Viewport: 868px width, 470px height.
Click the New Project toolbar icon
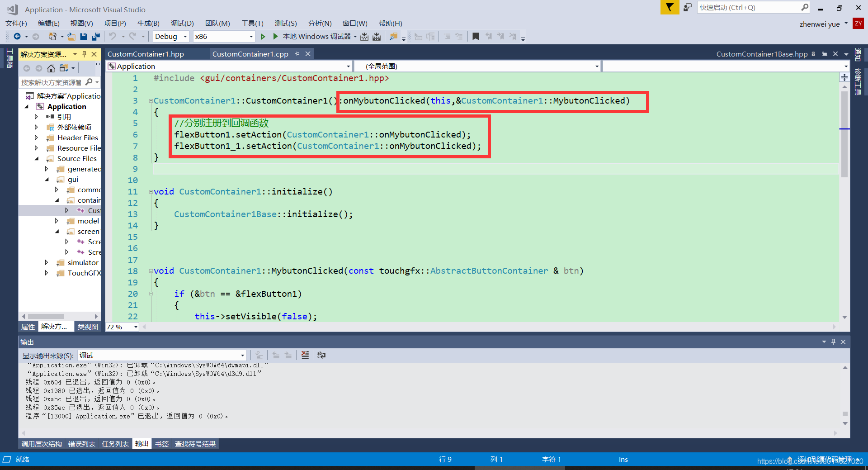tap(53, 36)
